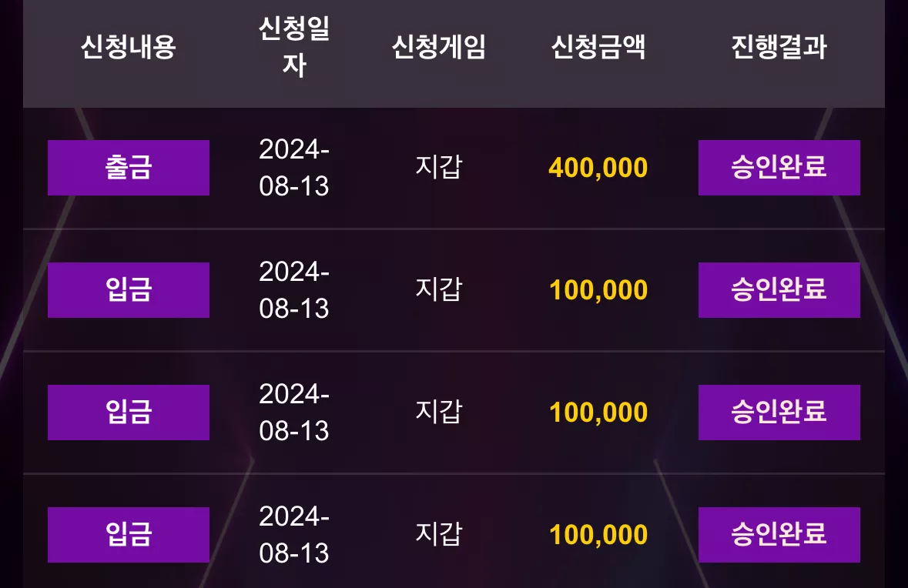Click the bottommost 입금 button
The height and width of the screenshot is (588, 908).
pos(129,535)
